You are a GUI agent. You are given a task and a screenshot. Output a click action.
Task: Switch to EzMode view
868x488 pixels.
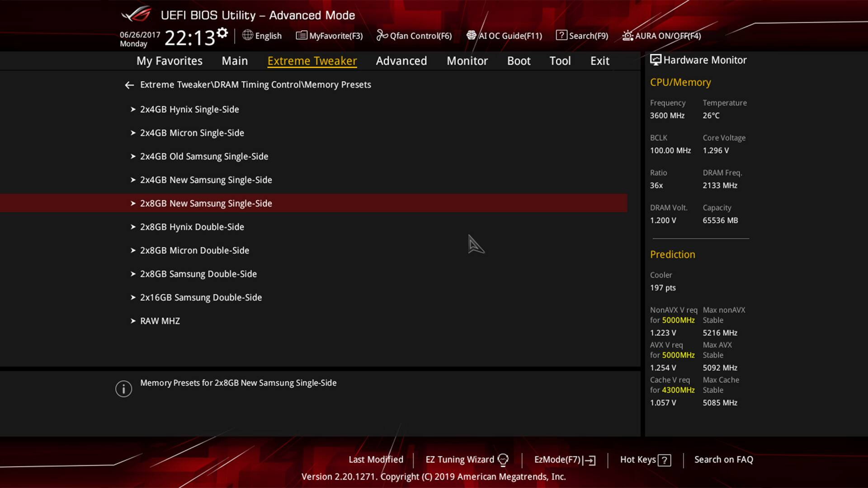click(x=564, y=460)
